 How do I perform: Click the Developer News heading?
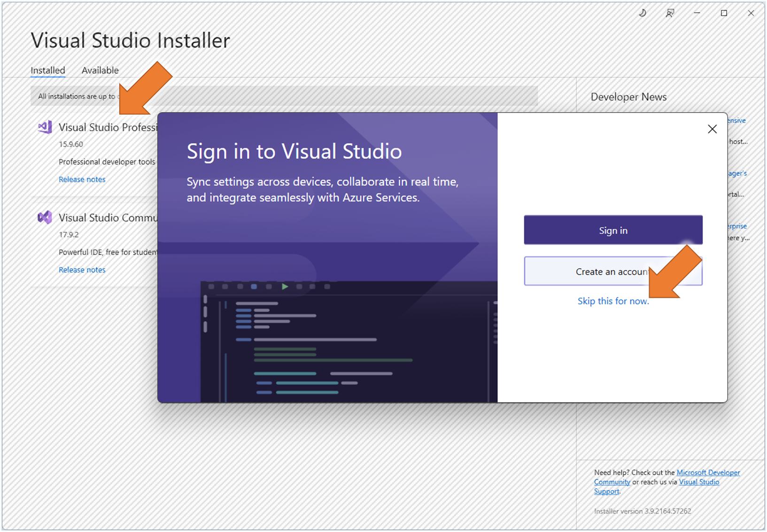(x=628, y=97)
